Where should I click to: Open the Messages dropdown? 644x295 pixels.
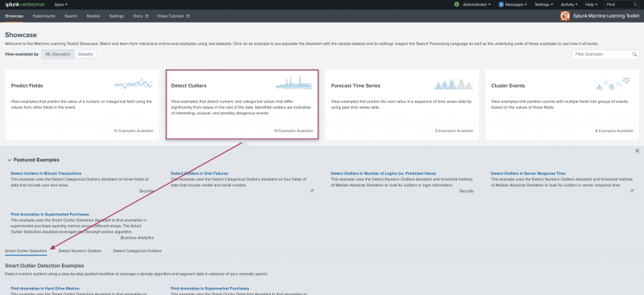click(516, 5)
